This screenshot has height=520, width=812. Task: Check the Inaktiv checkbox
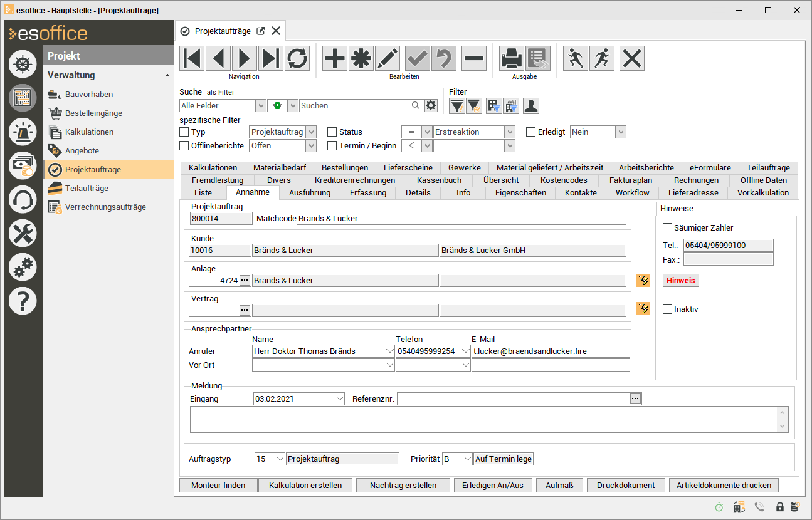[x=668, y=309]
